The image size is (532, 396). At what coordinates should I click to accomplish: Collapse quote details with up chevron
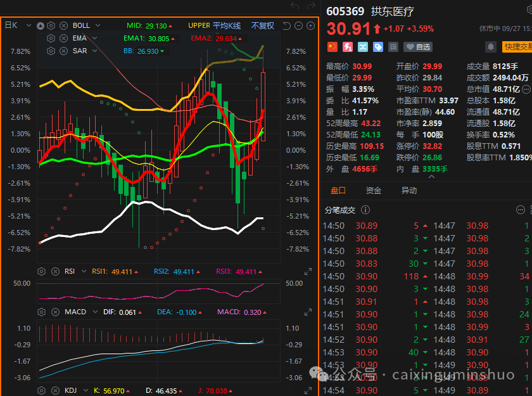click(431, 177)
